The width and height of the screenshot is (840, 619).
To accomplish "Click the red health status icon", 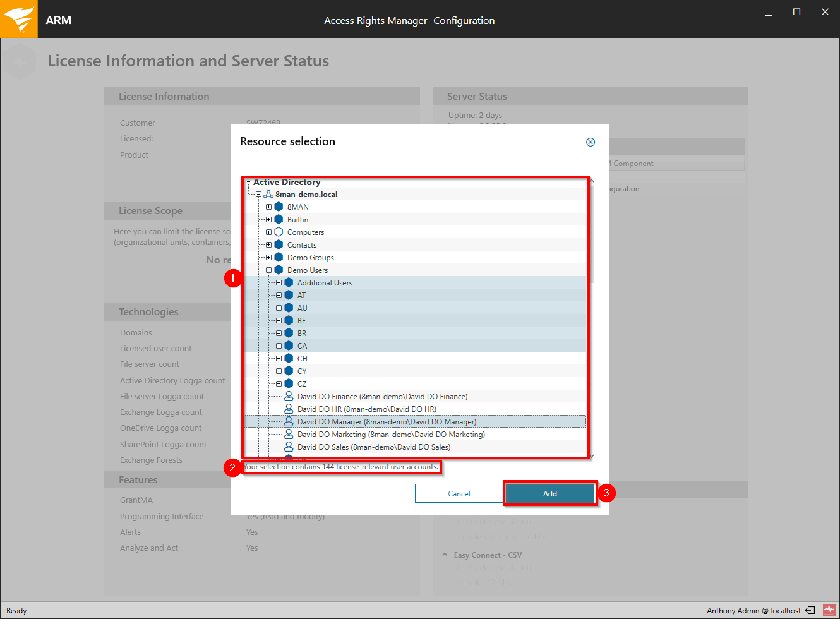I will click(829, 610).
